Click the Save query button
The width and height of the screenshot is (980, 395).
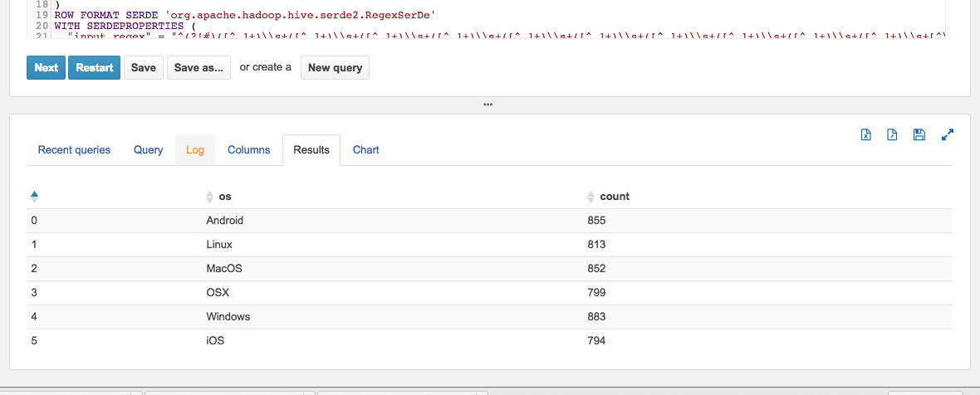pyautogui.click(x=143, y=68)
